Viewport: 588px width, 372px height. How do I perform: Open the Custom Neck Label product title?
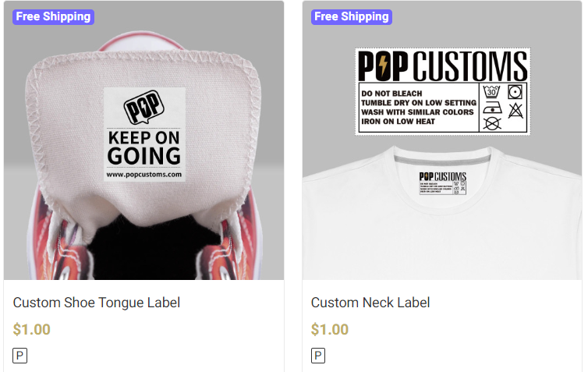coord(370,303)
